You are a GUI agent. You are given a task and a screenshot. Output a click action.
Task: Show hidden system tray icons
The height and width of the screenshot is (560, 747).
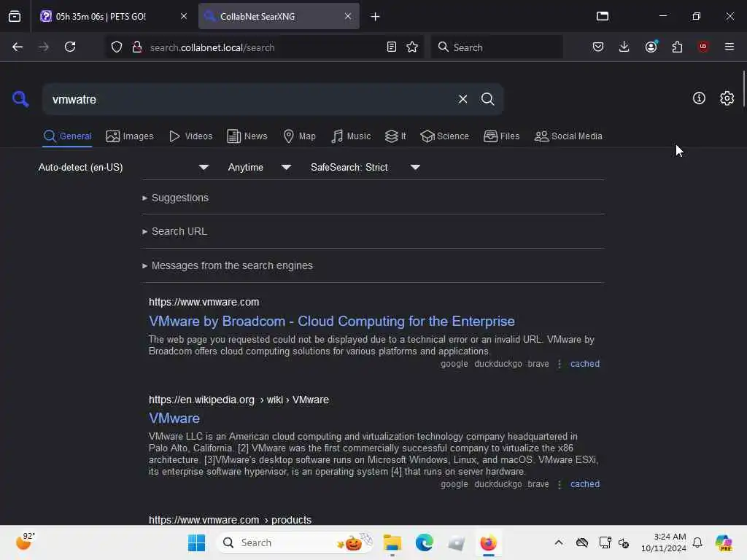[558, 542]
